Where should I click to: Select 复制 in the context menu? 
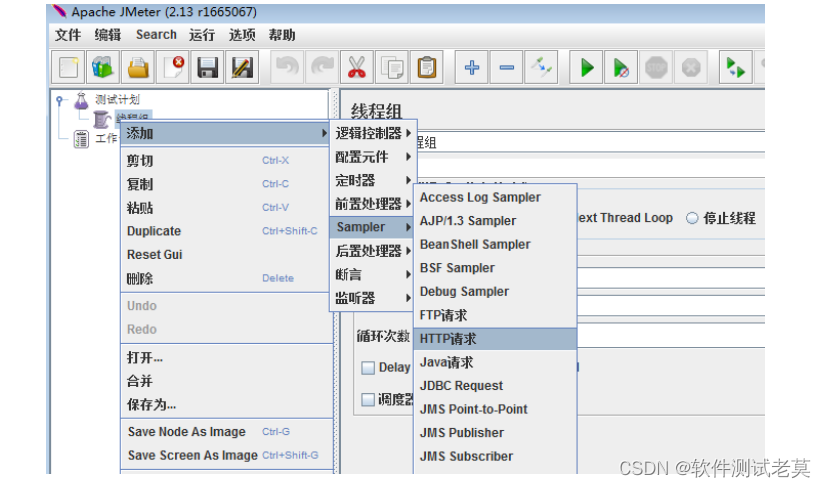[226, 184]
